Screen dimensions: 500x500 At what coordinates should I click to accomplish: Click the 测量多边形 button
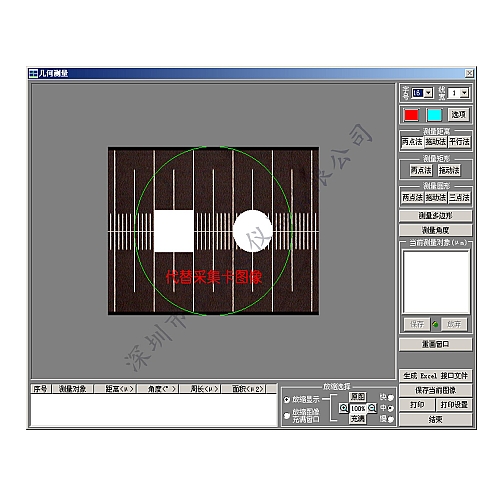click(435, 216)
